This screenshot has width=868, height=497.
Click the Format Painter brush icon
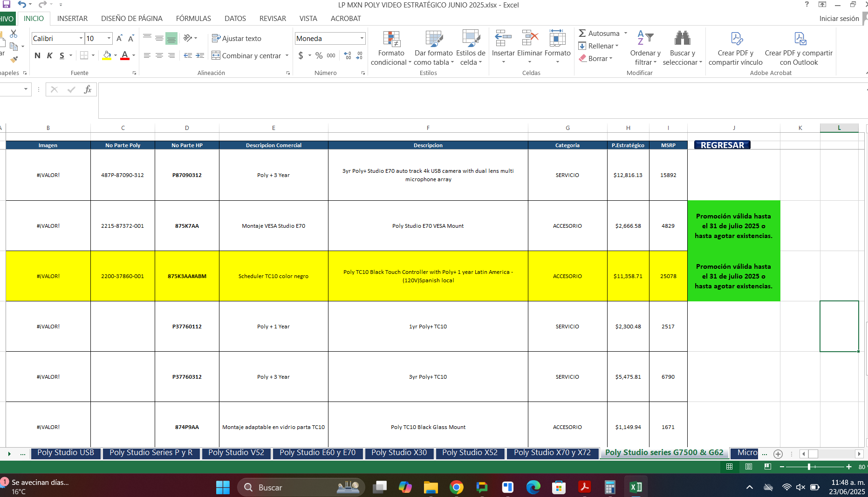[x=14, y=59]
